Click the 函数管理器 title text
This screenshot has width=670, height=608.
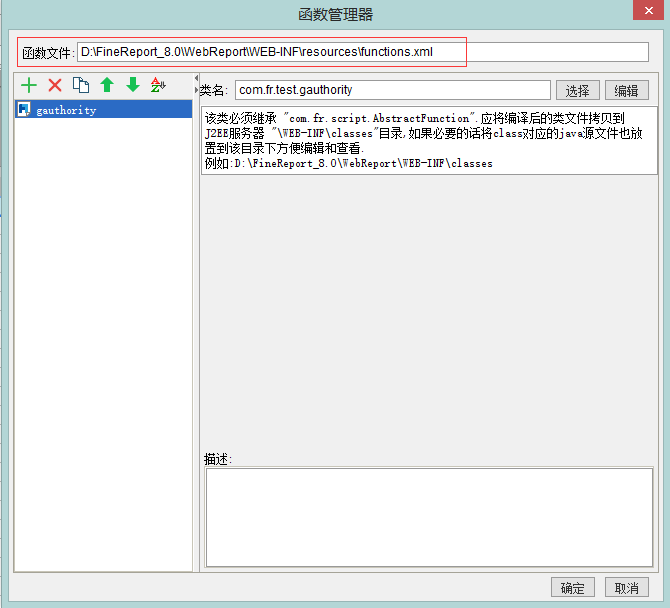[x=335, y=14]
